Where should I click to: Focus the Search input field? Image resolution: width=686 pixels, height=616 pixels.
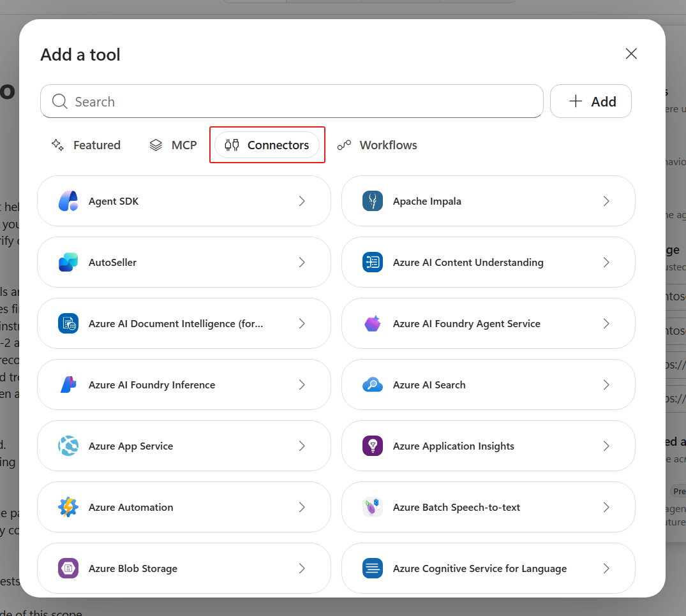(x=292, y=101)
